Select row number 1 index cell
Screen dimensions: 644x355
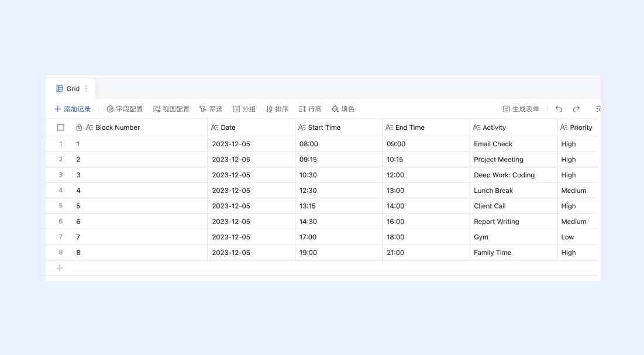coord(61,144)
